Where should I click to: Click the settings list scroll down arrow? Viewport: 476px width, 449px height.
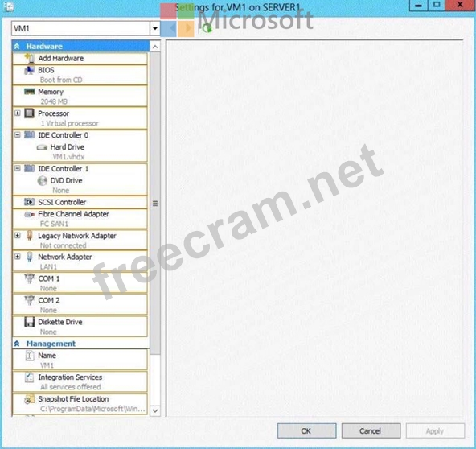[155, 410]
